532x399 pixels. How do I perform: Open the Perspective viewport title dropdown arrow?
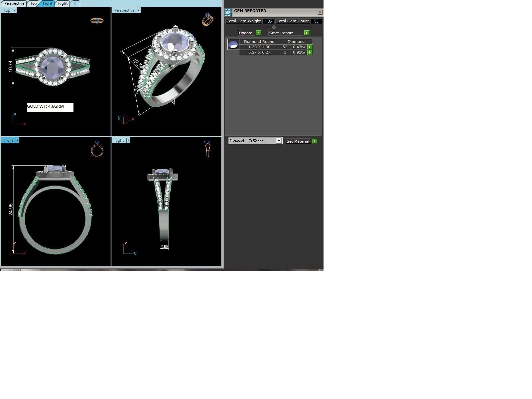[x=139, y=10]
